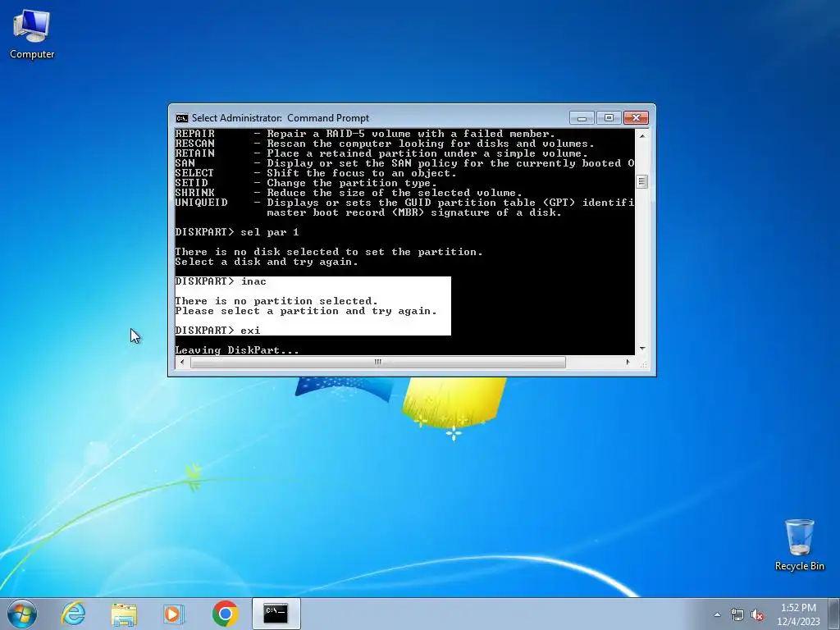840x630 pixels.
Task: Click the UNIQUEID command help line
Action: 404,203
